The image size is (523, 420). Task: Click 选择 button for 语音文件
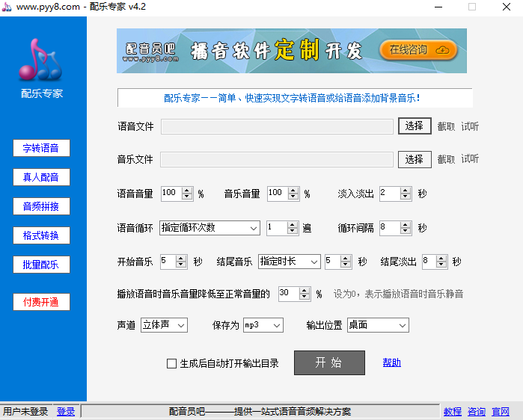pyautogui.click(x=414, y=126)
